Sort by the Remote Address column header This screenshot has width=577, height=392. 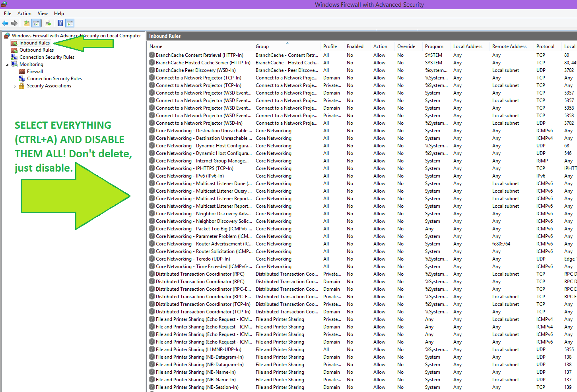[x=511, y=46]
